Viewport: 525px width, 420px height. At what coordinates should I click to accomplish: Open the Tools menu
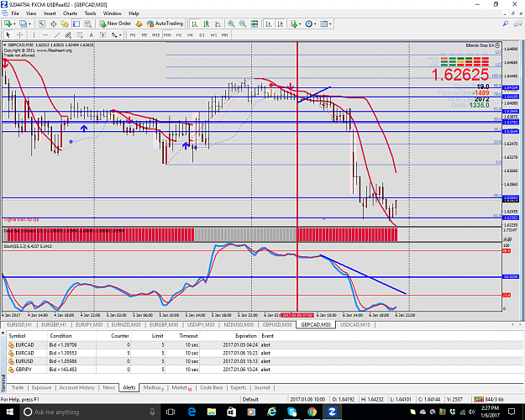coord(90,13)
